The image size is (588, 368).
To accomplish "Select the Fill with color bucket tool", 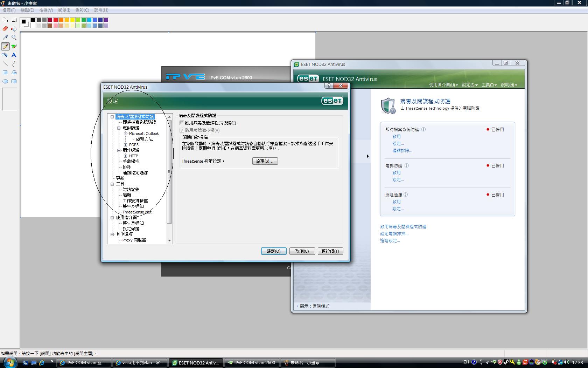I will (x=14, y=29).
